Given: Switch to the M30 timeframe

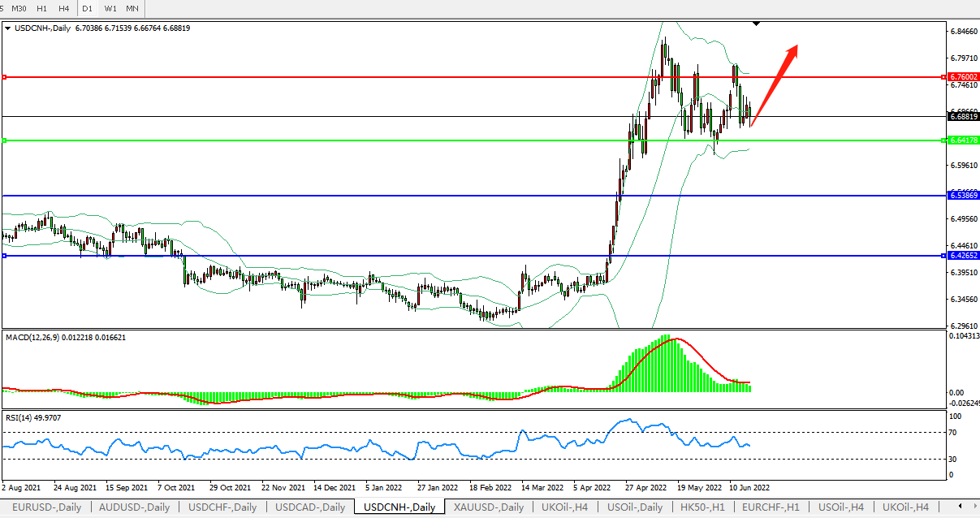Looking at the screenshot, I should click(19, 8).
